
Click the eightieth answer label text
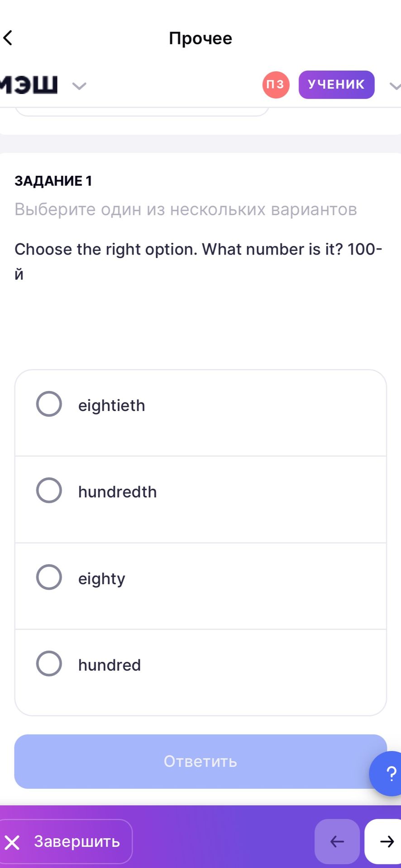click(x=112, y=406)
